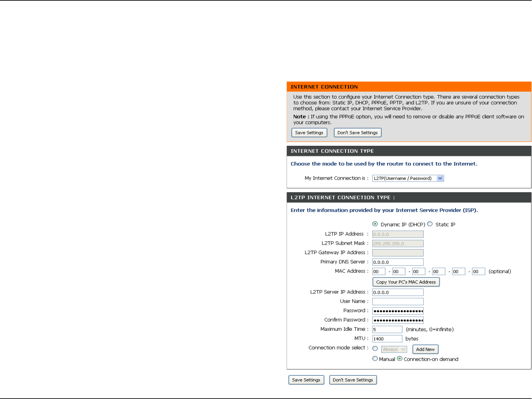Select the third MAC Address octet field

[419, 272]
